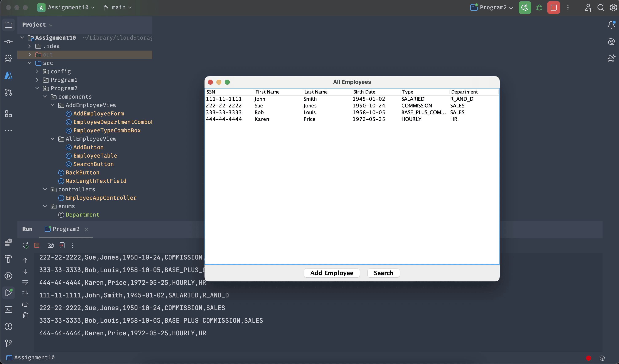Open the Project view dropdown header

(x=37, y=25)
